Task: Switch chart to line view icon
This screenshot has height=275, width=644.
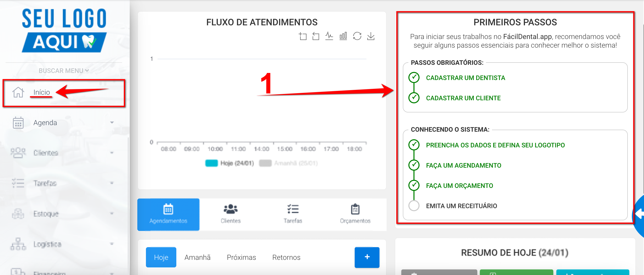Action: 329,36
